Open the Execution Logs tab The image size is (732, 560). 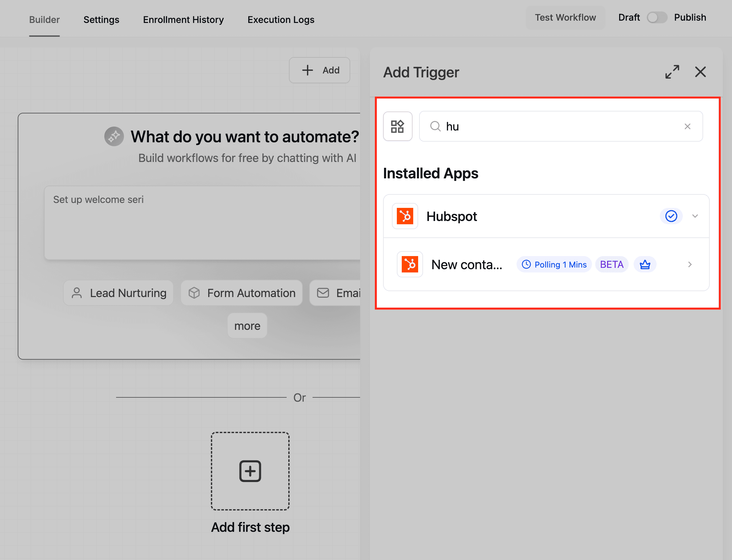click(x=281, y=20)
